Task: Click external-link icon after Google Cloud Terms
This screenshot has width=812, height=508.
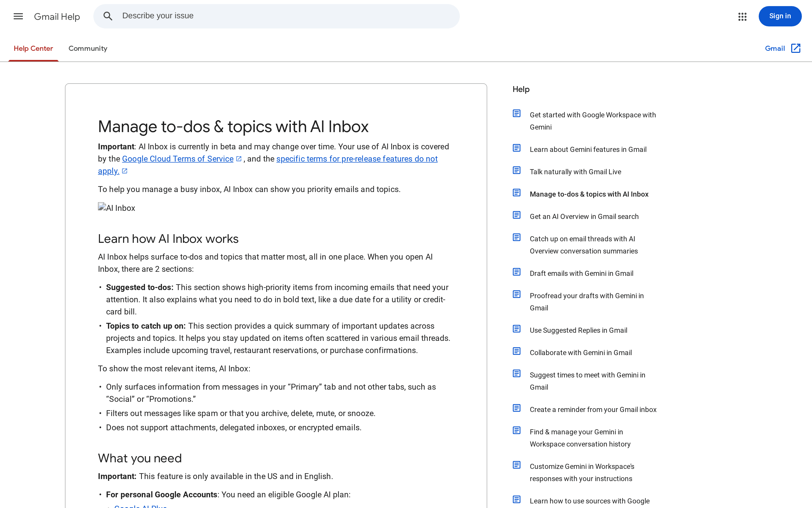Action: [239, 159]
